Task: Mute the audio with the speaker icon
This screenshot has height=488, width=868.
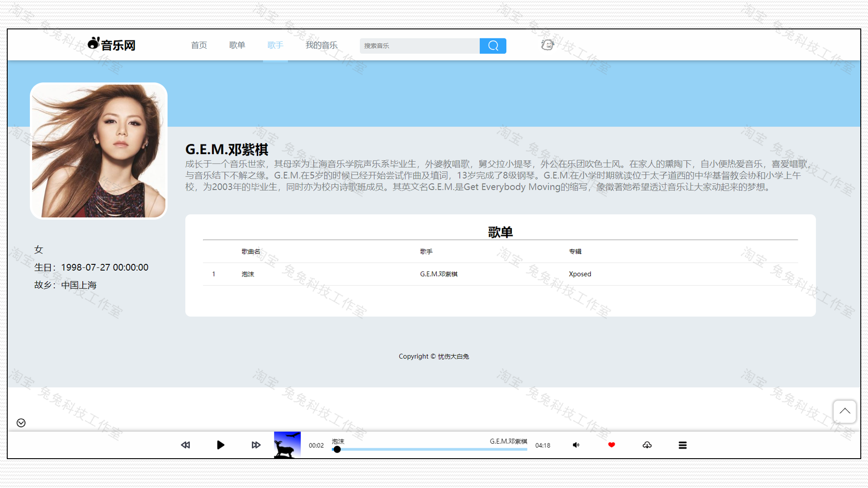Action: pyautogui.click(x=576, y=445)
